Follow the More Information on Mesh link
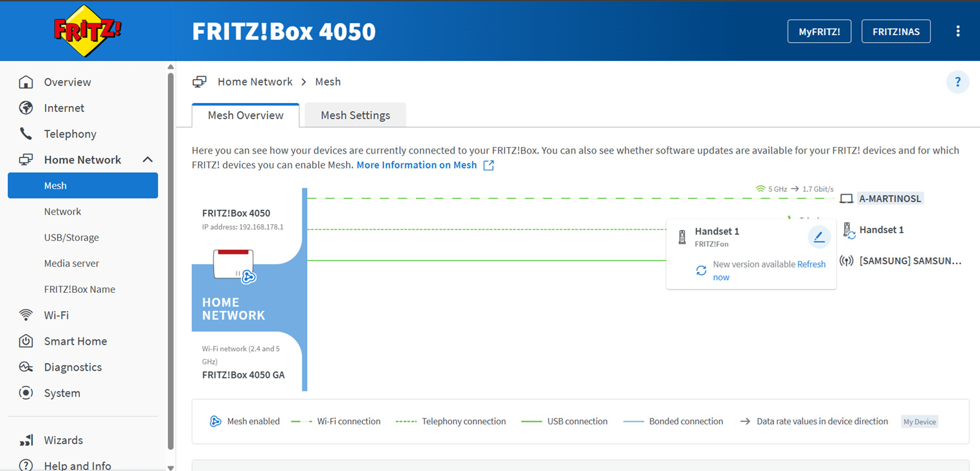Image resolution: width=980 pixels, height=471 pixels. [416, 165]
